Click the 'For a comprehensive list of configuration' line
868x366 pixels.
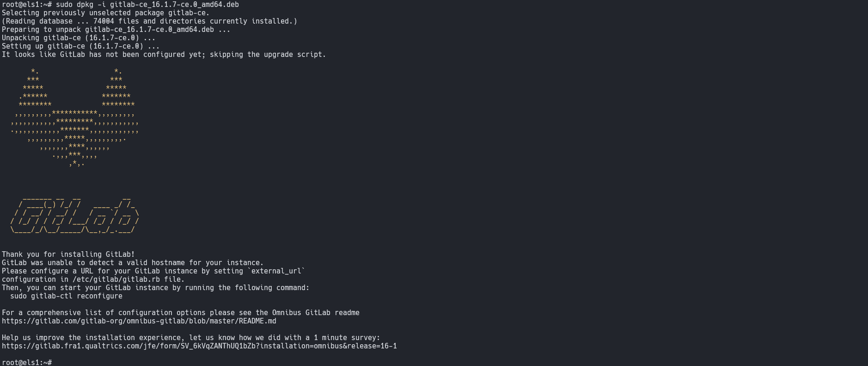click(181, 313)
